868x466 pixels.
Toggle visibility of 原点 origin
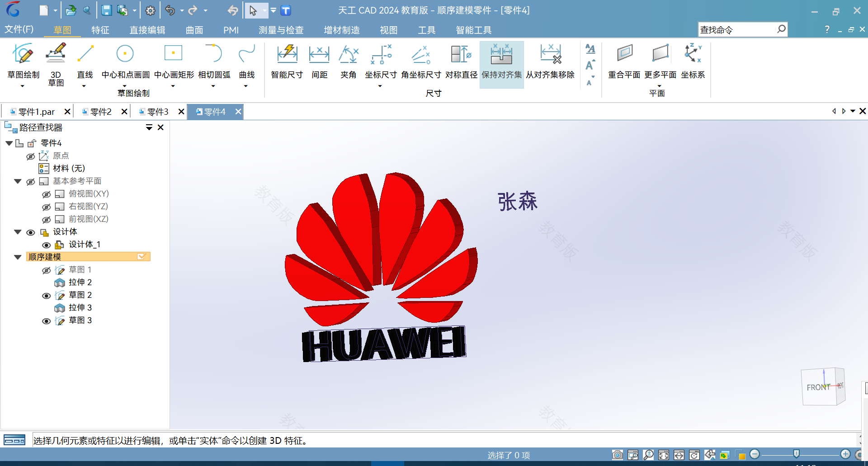[x=30, y=156]
